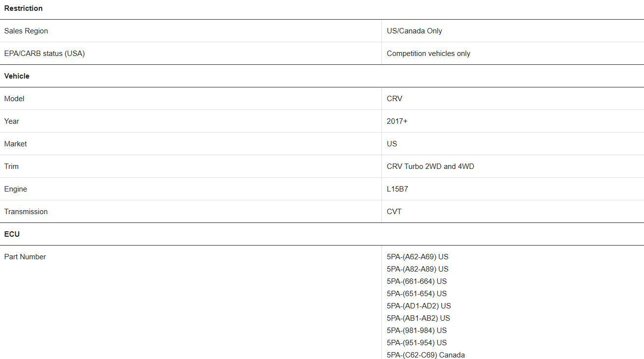644x359 pixels.
Task: Select the L15B7 engine value
Action: pyautogui.click(x=398, y=189)
